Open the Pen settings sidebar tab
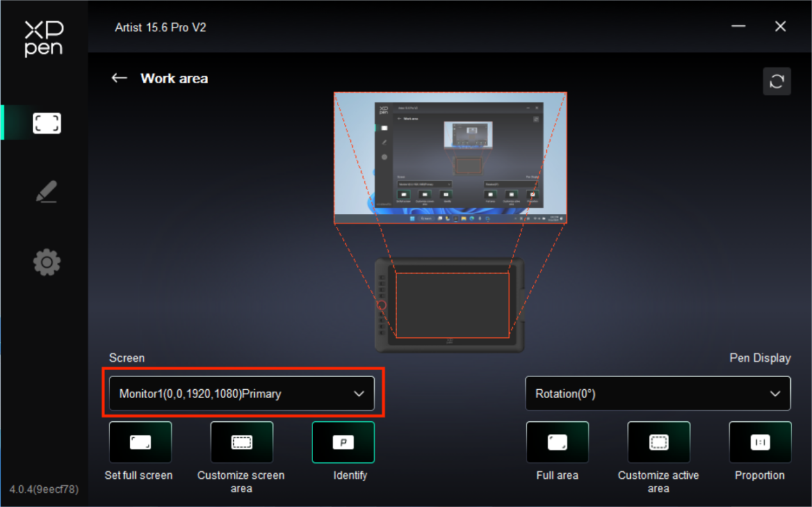The width and height of the screenshot is (812, 507). point(47,191)
